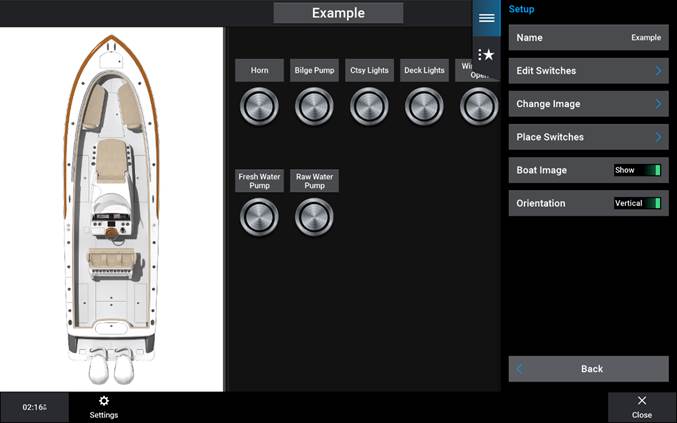Toggle the Boat Image Show switch

coord(638,170)
